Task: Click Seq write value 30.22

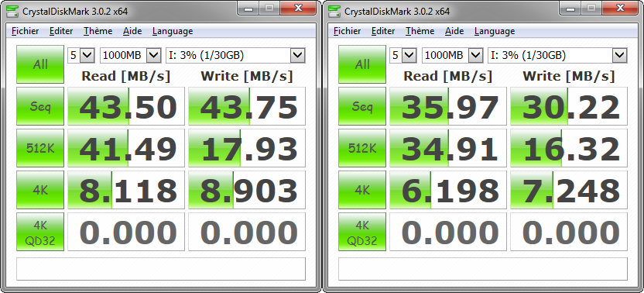Action: 569,106
